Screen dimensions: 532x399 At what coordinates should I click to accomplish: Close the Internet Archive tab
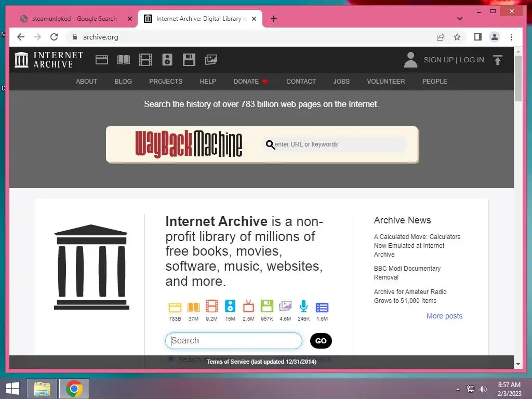coord(254,19)
